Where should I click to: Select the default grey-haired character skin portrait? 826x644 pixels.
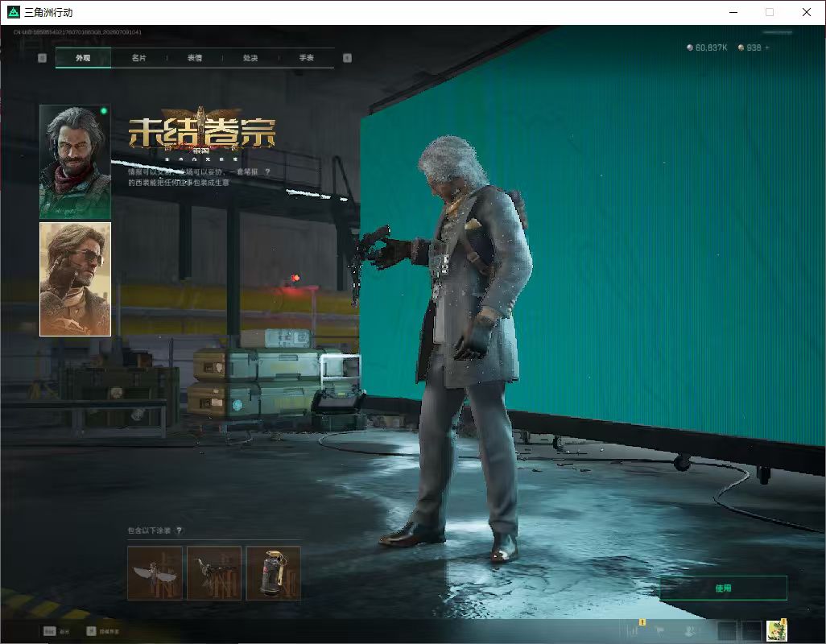75,162
